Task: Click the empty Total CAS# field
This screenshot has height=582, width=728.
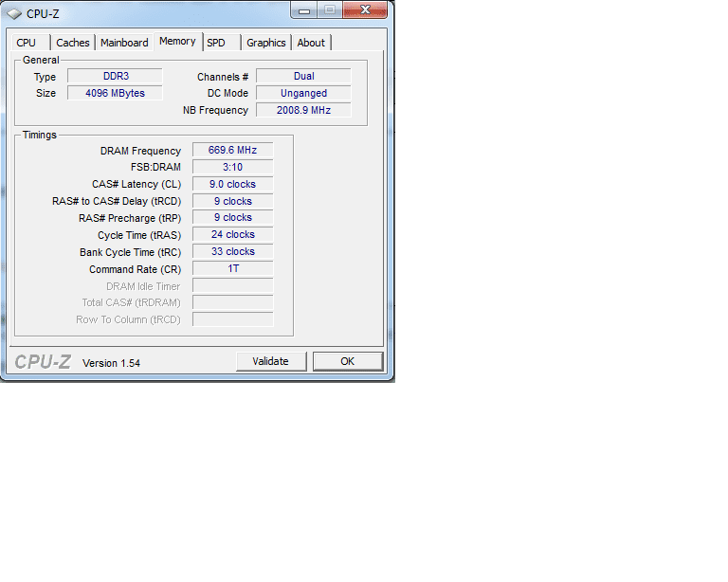Action: click(x=233, y=302)
